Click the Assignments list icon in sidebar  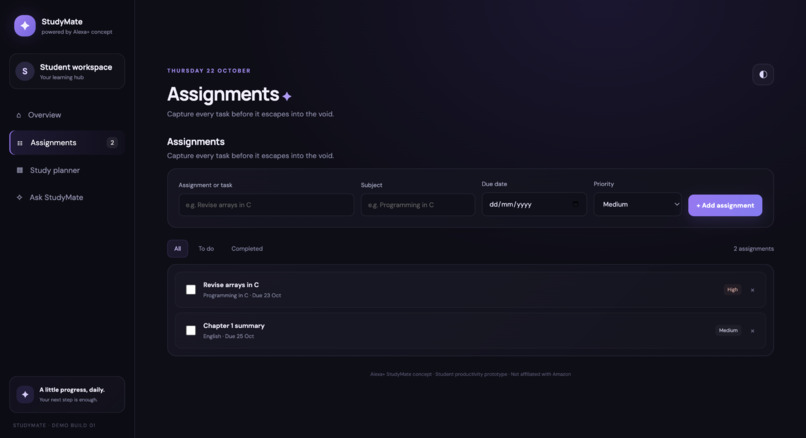(x=20, y=143)
